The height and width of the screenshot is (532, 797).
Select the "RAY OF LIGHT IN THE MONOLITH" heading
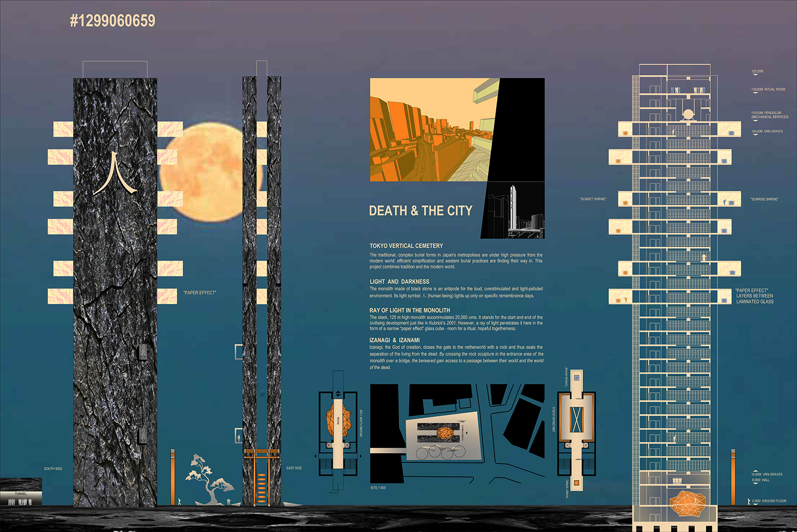pos(409,310)
